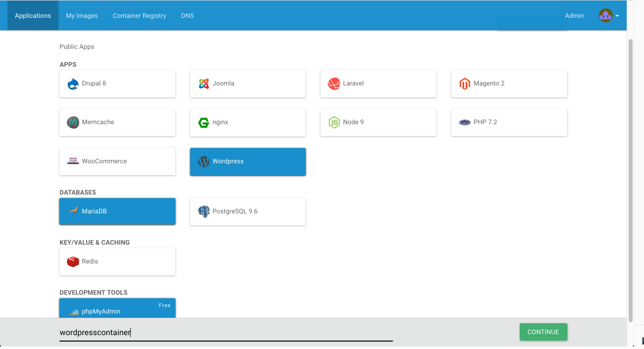Screen dimensions: 644x349
Task: Click the Joomla logo icon
Action: click(204, 84)
